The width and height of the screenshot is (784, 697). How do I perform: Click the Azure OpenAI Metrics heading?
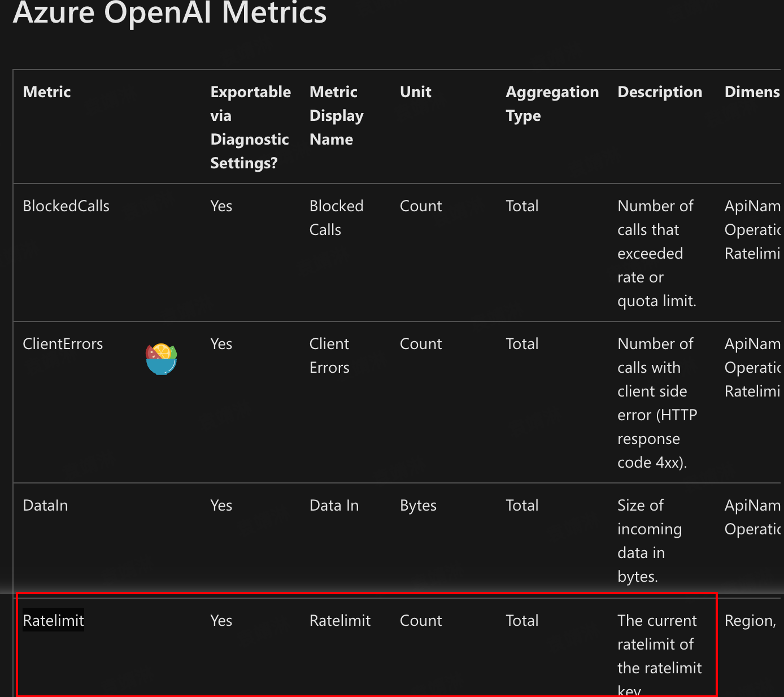pos(169,12)
